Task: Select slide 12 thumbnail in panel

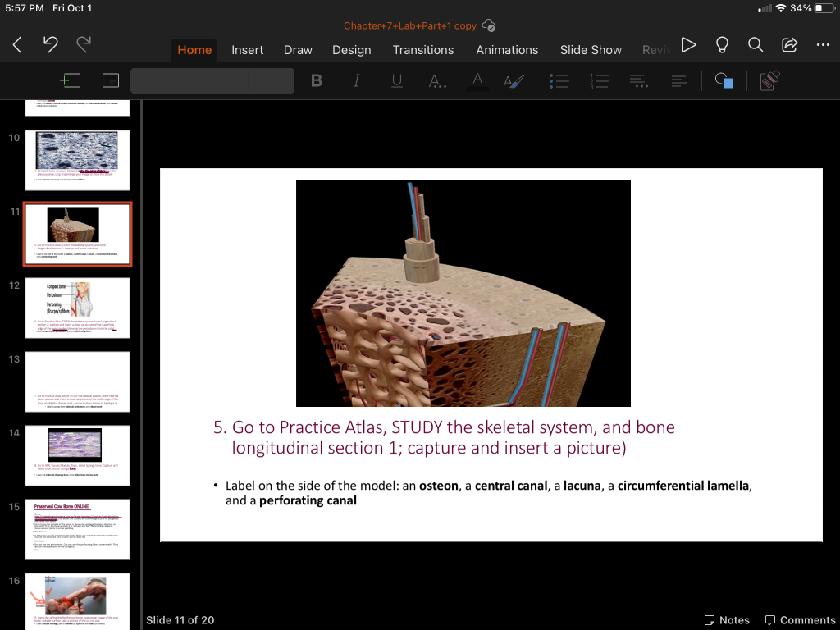Action: (77, 308)
